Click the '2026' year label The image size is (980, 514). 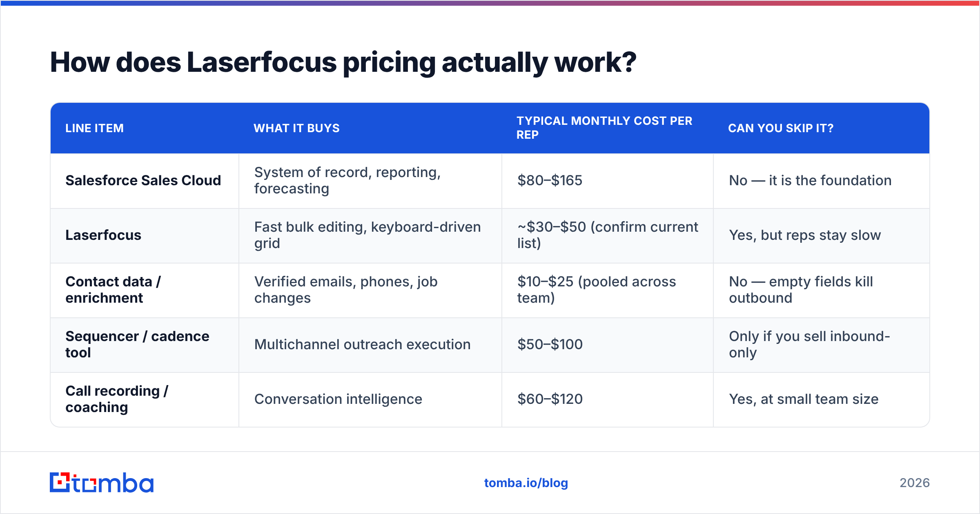(915, 483)
